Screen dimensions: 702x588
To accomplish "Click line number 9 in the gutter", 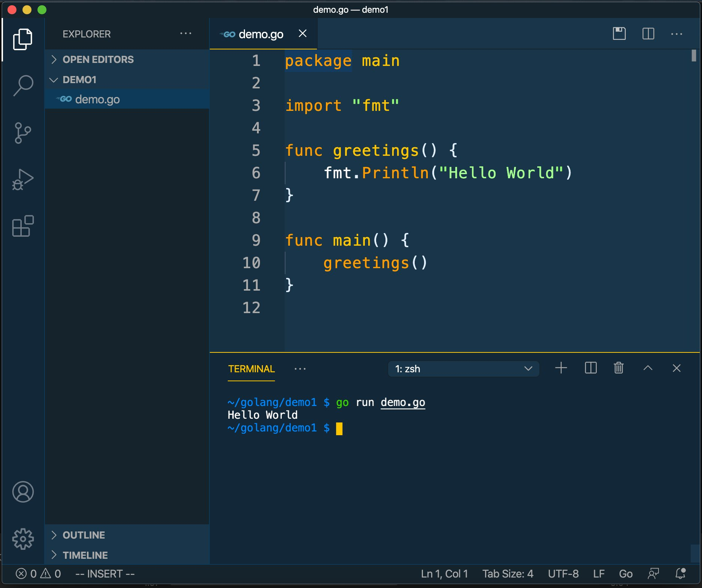I will (x=256, y=240).
